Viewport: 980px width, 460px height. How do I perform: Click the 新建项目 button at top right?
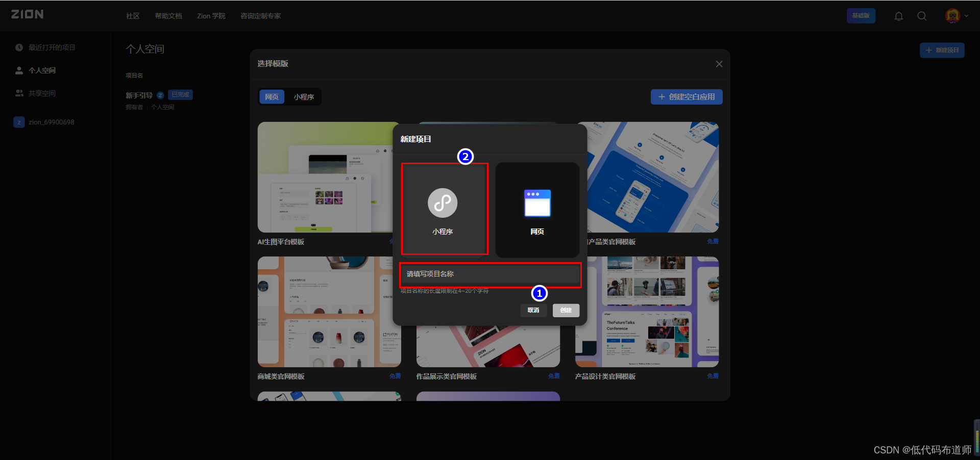pyautogui.click(x=942, y=50)
